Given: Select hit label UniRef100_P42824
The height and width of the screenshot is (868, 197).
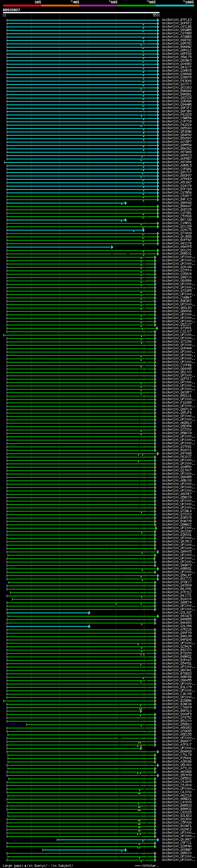Looking at the screenshot, I should click(x=177, y=125).
